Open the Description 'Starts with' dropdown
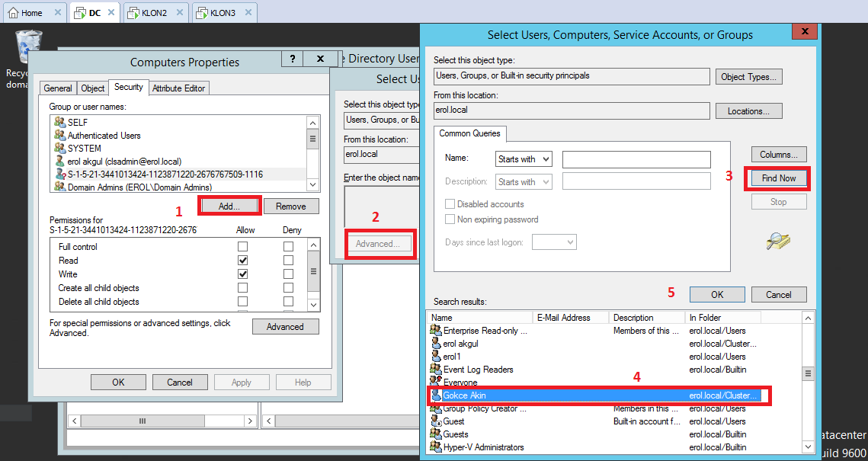Screen dimensions: 868x461 [x=523, y=182]
